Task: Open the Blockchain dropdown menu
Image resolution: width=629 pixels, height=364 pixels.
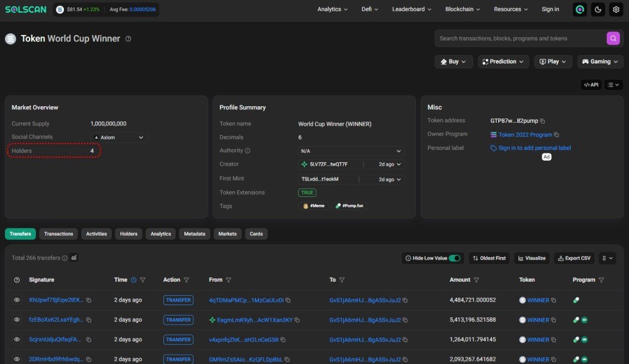Action: 463,9
